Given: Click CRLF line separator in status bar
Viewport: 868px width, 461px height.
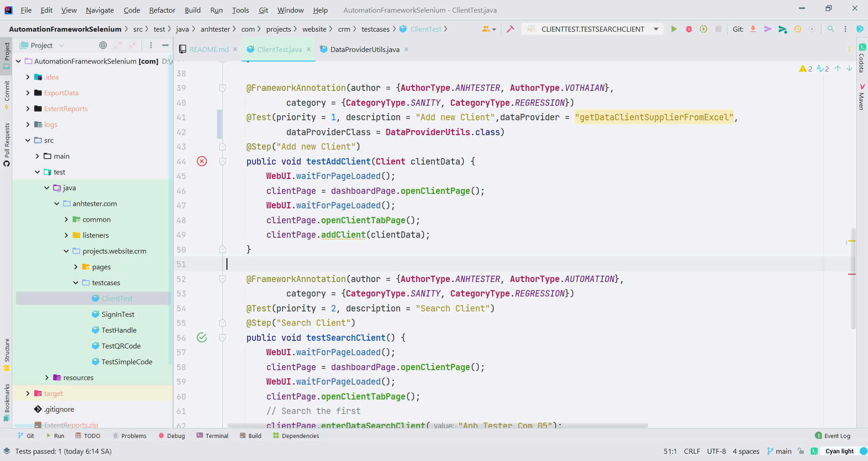Looking at the screenshot, I should coord(692,451).
